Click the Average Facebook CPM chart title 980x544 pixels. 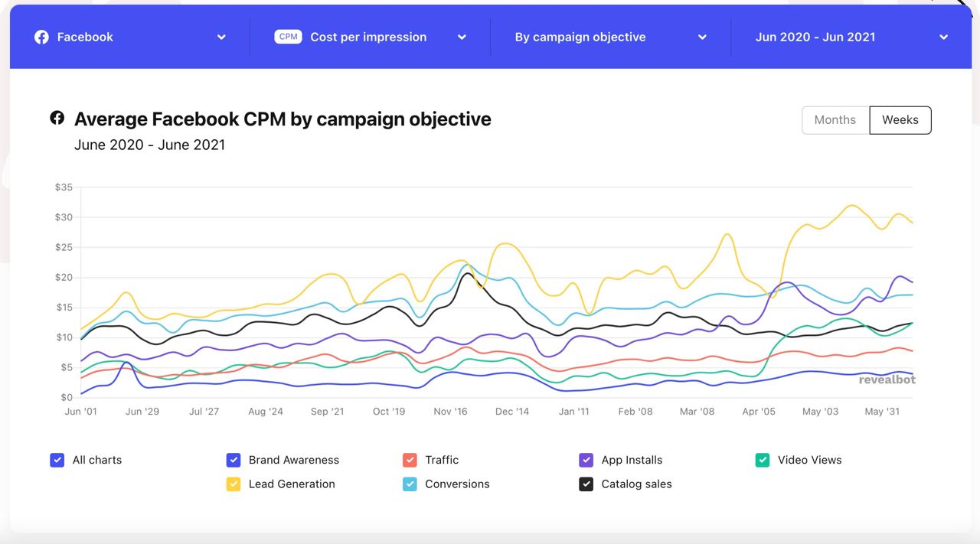point(283,119)
